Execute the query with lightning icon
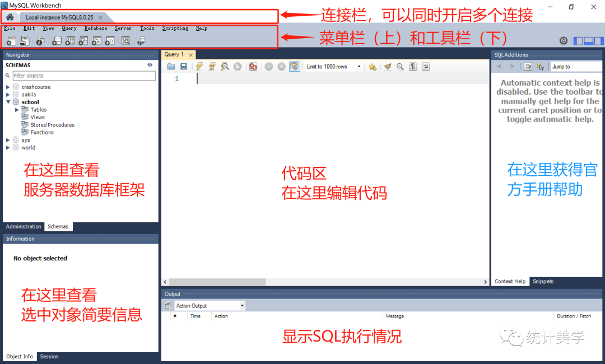Viewport: 605px width, 364px height. (x=199, y=67)
